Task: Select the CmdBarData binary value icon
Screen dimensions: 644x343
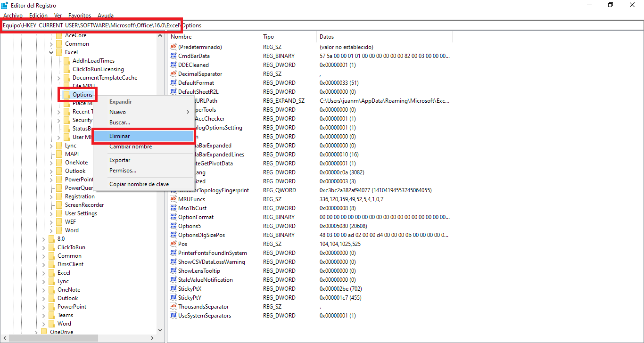Action: coord(173,56)
